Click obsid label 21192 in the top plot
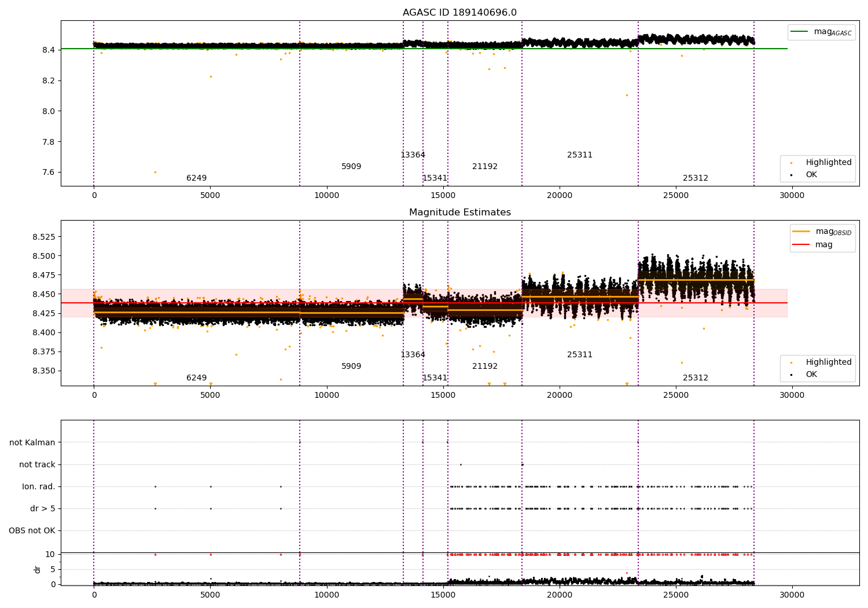This screenshot has width=868, height=608. coord(485,167)
